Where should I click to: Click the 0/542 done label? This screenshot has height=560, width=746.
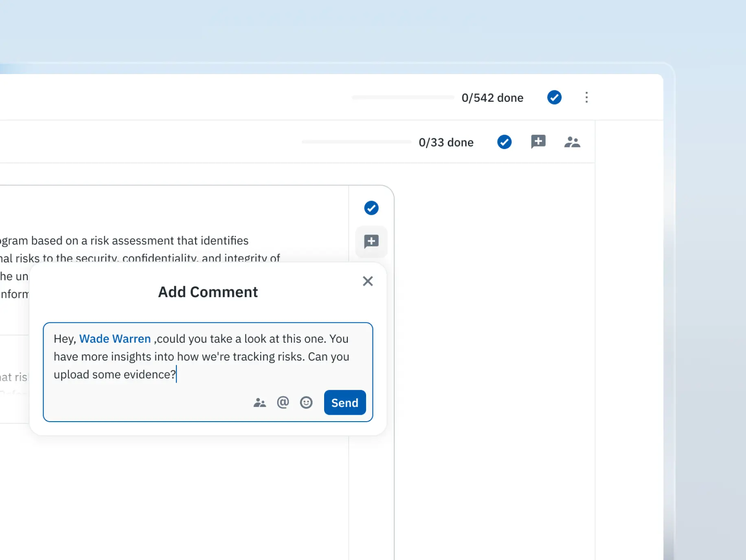(492, 98)
